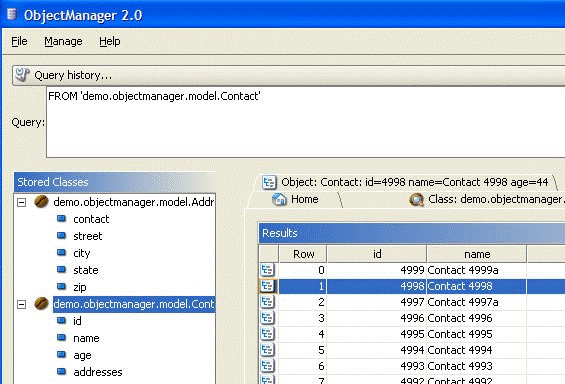Open the Help menu
The width and height of the screenshot is (565, 384).
point(110,41)
